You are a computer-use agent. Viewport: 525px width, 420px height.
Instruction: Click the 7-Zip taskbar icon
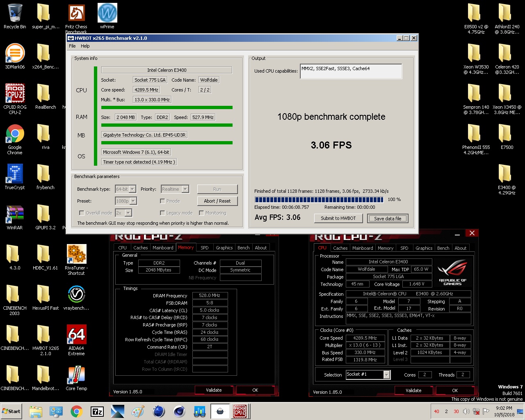(x=97, y=411)
